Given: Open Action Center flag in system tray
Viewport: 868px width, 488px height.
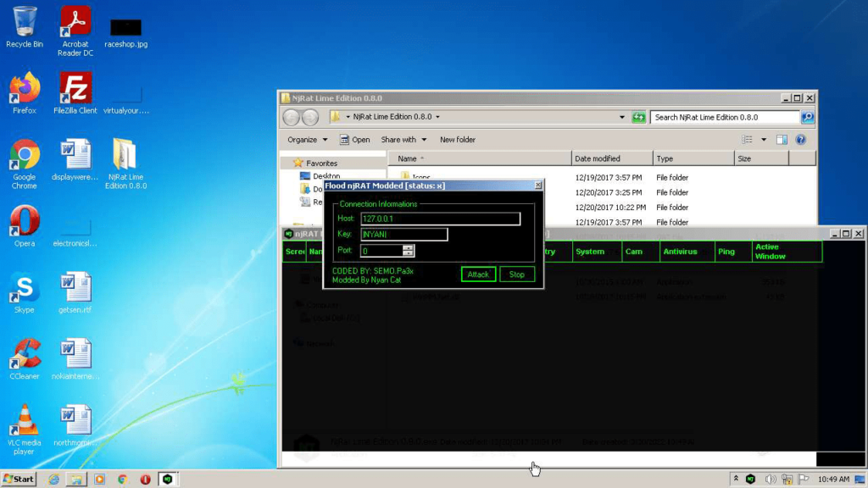Looking at the screenshot, I should [x=804, y=480].
